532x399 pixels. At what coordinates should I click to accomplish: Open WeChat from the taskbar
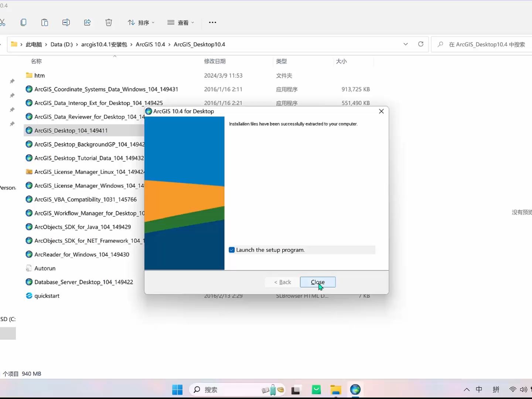click(x=316, y=389)
